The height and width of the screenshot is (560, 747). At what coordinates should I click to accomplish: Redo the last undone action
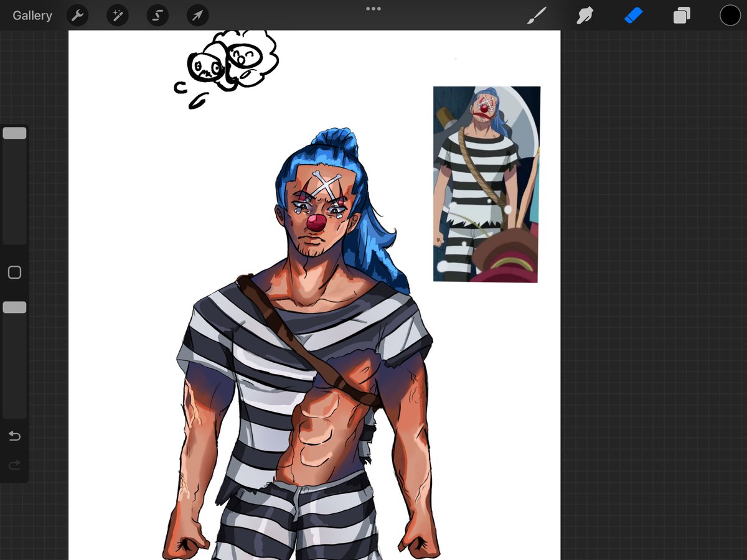click(x=14, y=465)
